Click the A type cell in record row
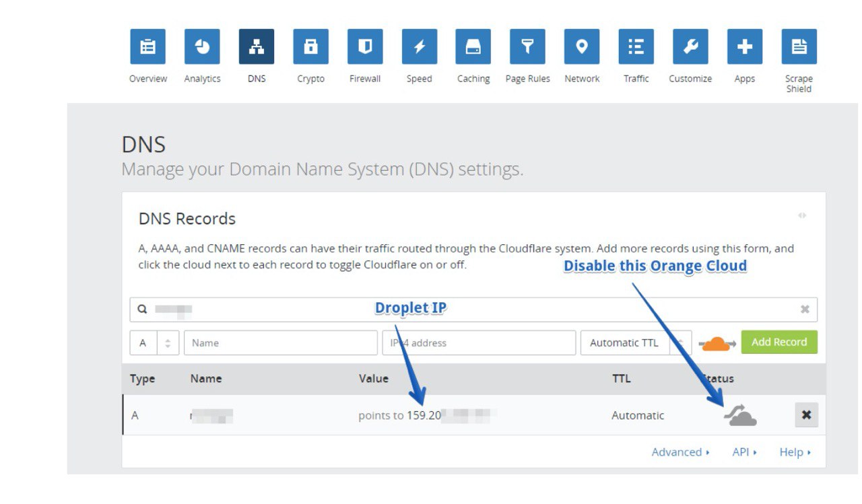The height and width of the screenshot is (504, 862). click(135, 415)
